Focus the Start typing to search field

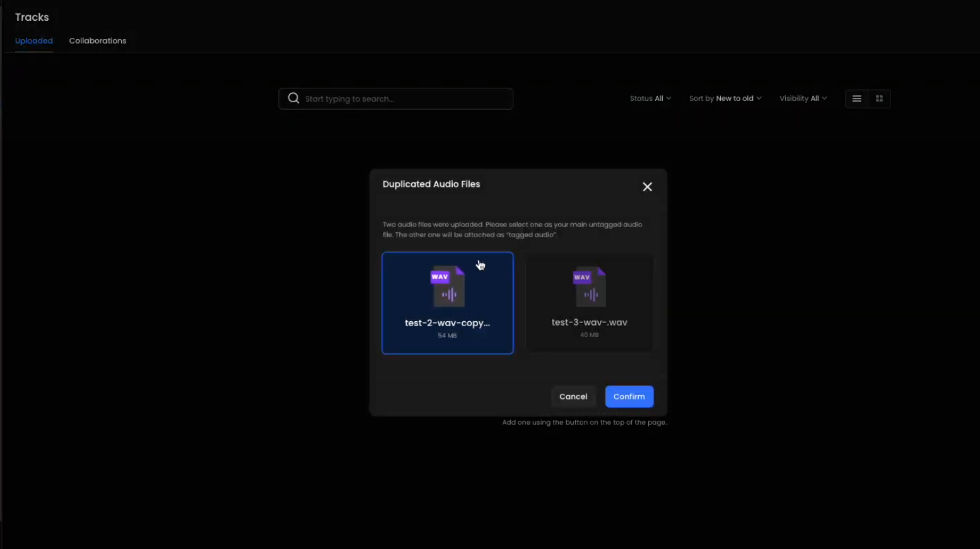coord(404,99)
